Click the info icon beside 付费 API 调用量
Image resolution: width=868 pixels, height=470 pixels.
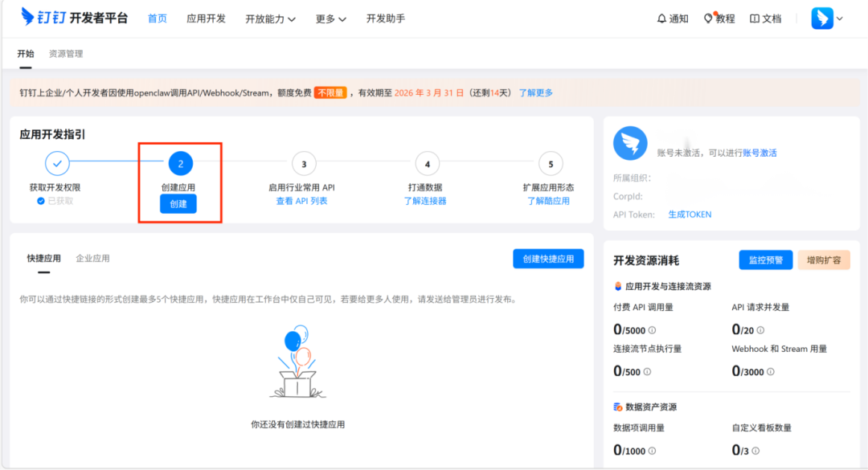pos(651,329)
